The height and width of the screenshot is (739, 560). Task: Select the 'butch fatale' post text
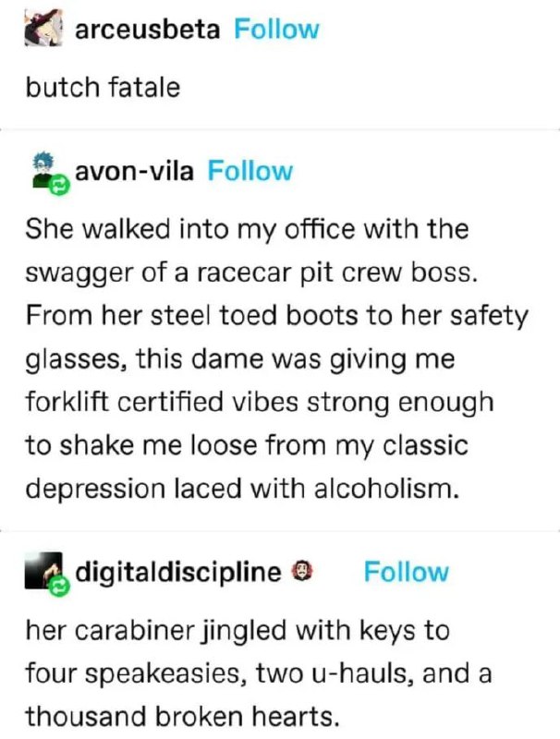click(103, 88)
